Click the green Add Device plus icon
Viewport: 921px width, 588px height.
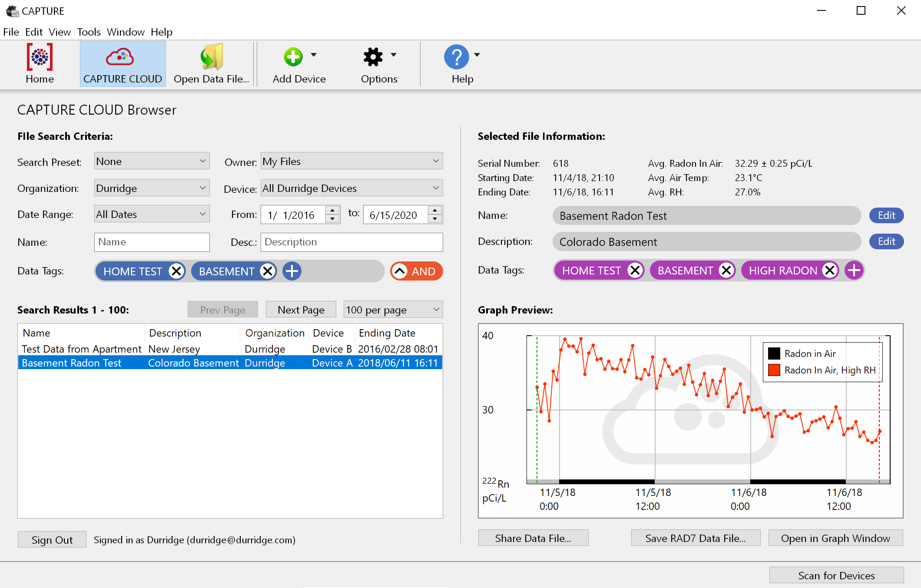(x=293, y=57)
